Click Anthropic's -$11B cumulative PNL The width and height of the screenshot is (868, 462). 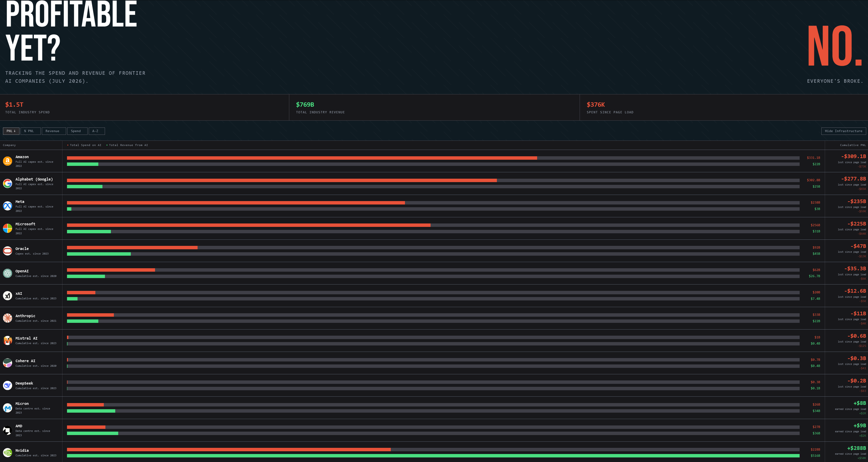click(x=858, y=313)
